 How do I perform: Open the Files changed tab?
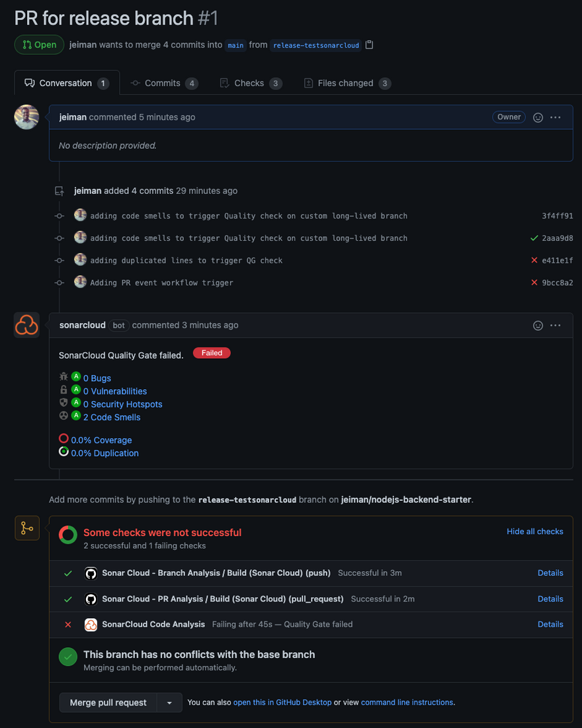point(347,83)
